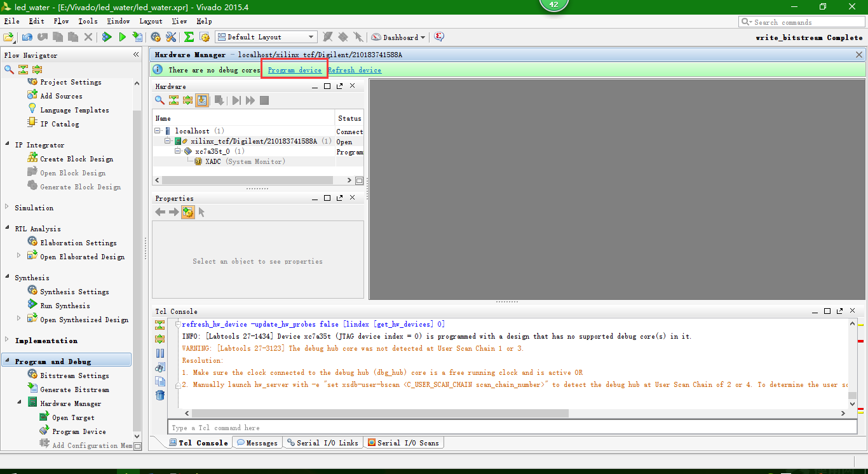
Task: Collapse all output in the Tcl Console
Action: tap(160, 325)
